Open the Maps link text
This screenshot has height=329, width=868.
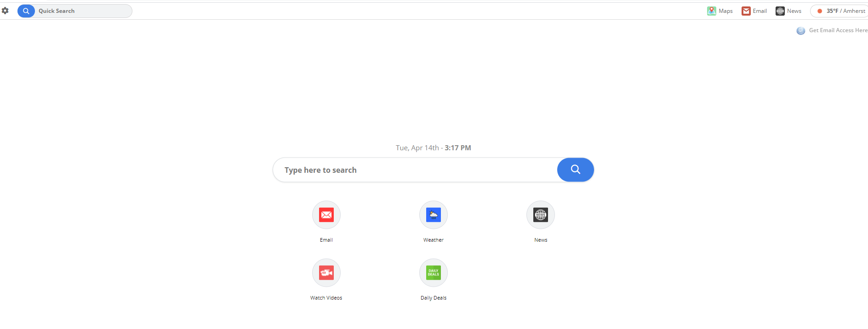point(725,11)
